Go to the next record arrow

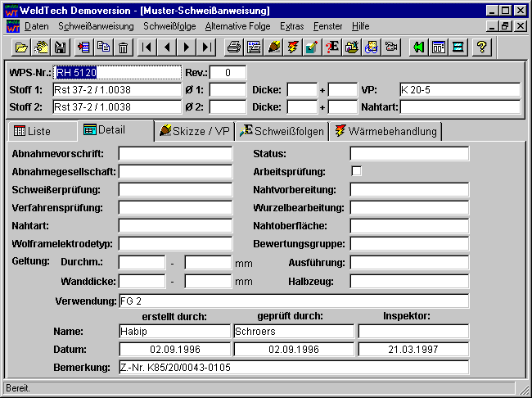[187, 47]
